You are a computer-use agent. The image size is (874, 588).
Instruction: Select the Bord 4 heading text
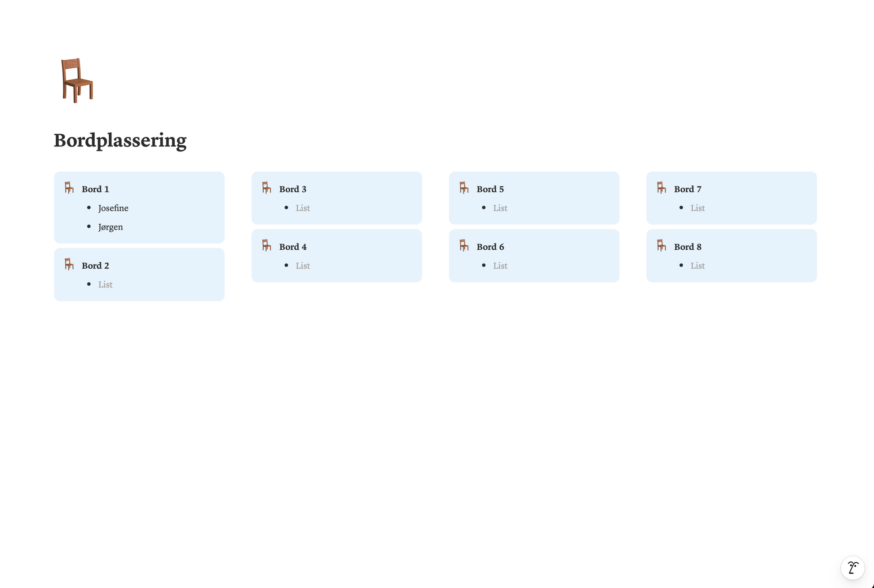(293, 247)
